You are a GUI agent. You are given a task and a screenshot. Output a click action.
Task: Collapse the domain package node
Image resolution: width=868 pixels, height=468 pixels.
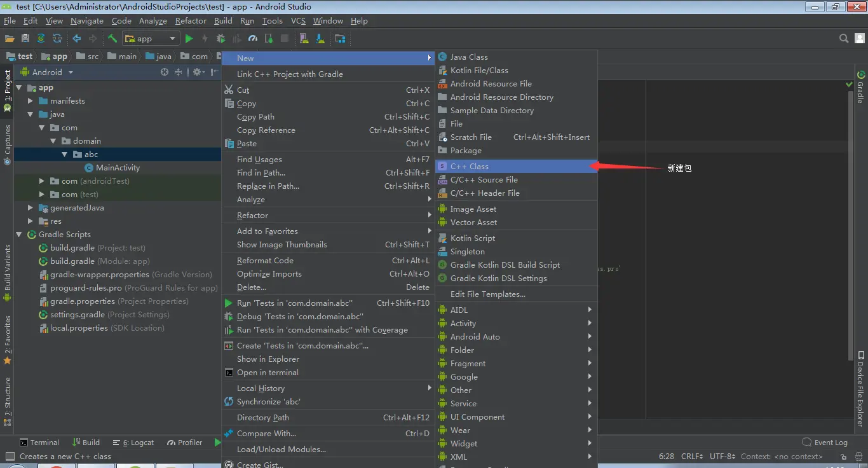(53, 141)
